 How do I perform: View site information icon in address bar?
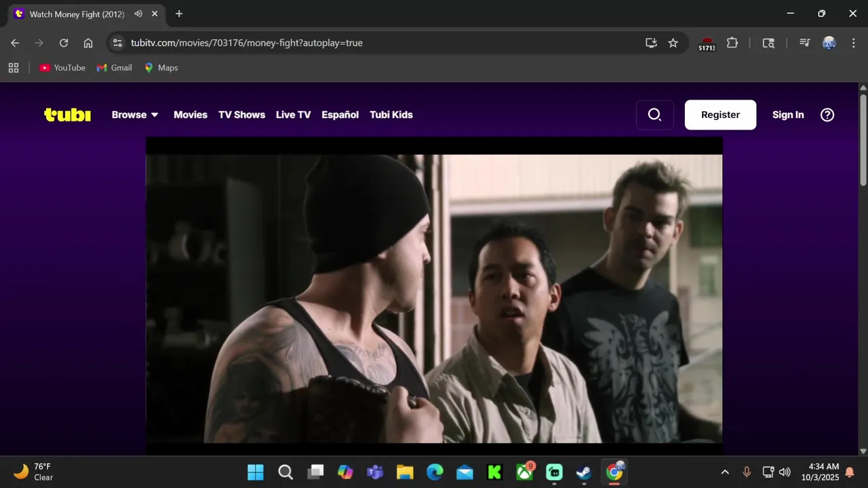tap(117, 43)
